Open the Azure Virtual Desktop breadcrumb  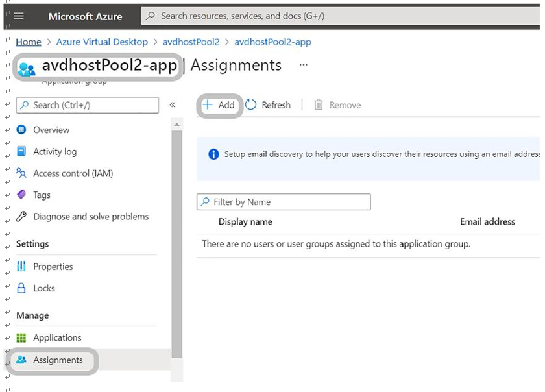coord(102,42)
